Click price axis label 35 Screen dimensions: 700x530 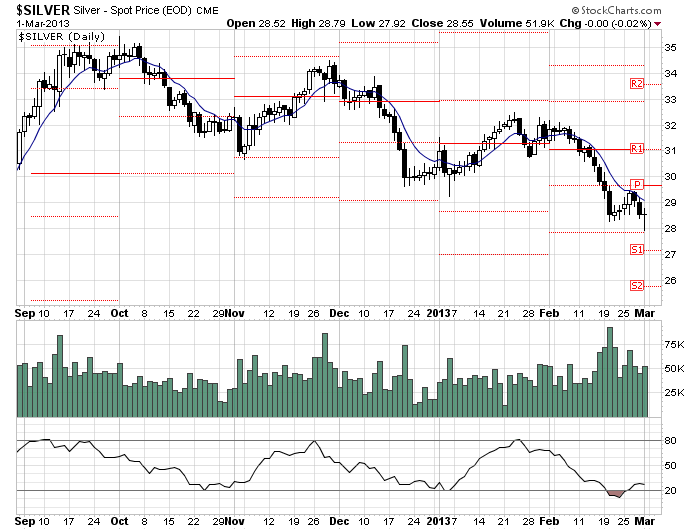(x=670, y=48)
